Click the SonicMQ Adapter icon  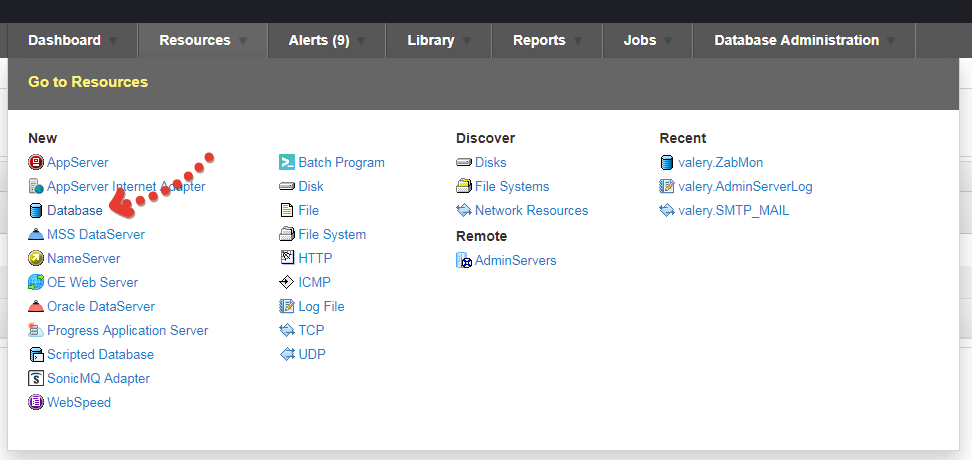tap(36, 378)
